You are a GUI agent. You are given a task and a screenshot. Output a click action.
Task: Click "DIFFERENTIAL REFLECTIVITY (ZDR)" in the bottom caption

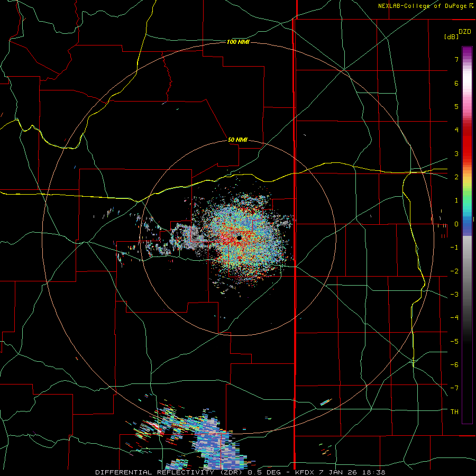click(x=170, y=472)
